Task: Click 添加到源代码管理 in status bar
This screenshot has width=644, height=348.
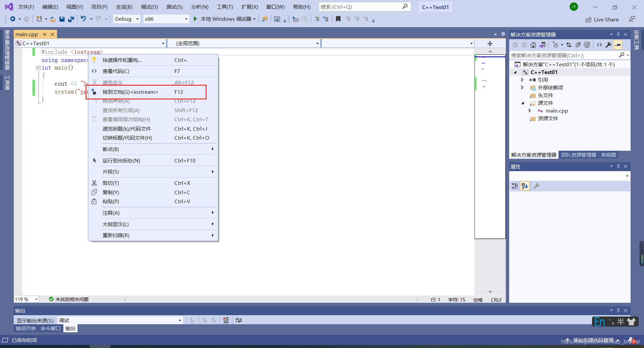Action: [593, 340]
